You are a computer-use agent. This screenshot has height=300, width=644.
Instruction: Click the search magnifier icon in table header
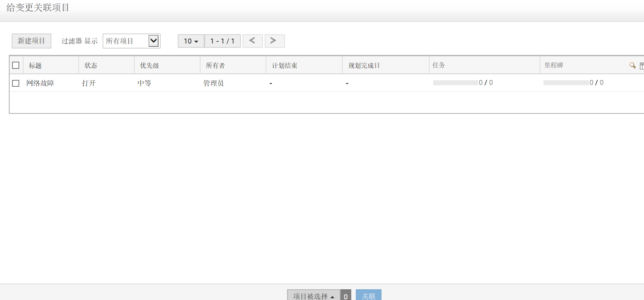click(633, 65)
